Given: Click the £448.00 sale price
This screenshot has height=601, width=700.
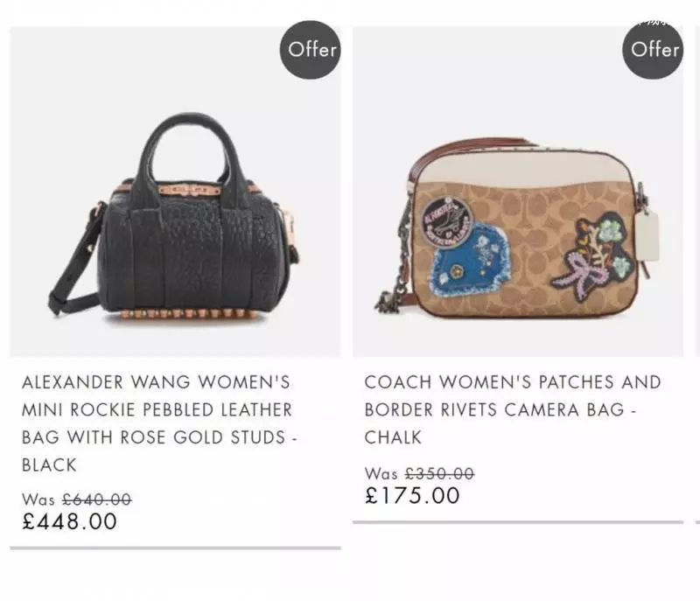Looking at the screenshot, I should point(70,521).
